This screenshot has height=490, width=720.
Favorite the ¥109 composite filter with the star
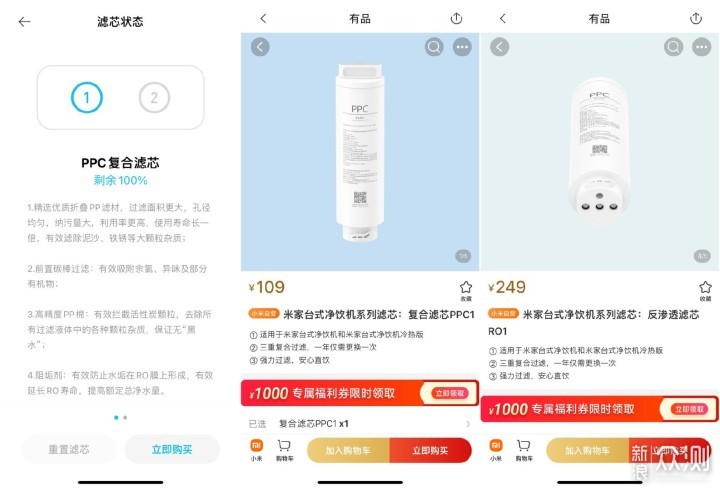tap(466, 291)
